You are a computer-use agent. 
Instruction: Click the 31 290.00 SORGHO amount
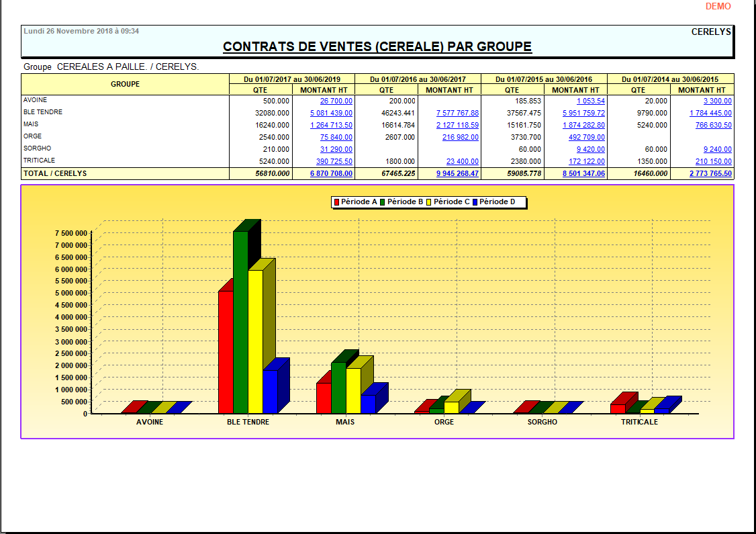(336, 149)
